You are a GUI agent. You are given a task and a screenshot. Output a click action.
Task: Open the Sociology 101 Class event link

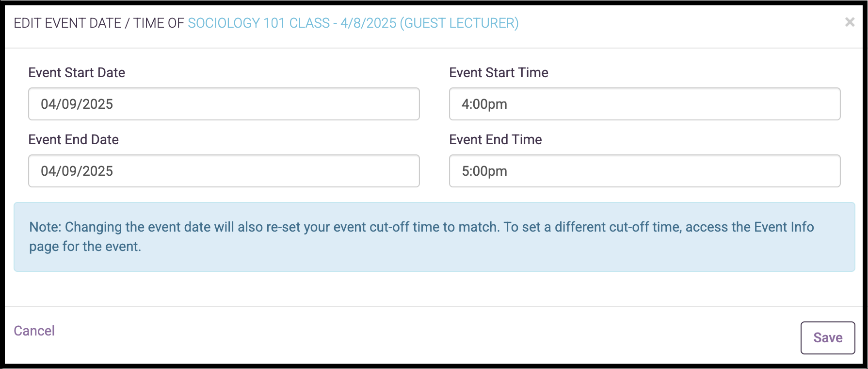[353, 23]
